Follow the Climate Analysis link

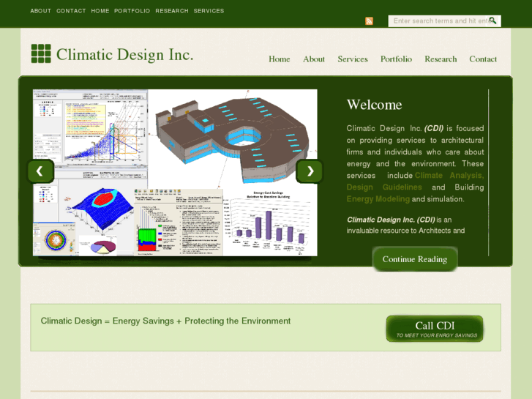tap(449, 176)
